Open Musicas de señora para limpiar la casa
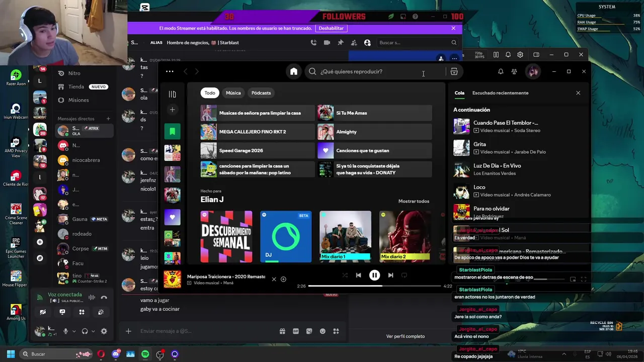This screenshot has height=362, width=644. click(258, 113)
